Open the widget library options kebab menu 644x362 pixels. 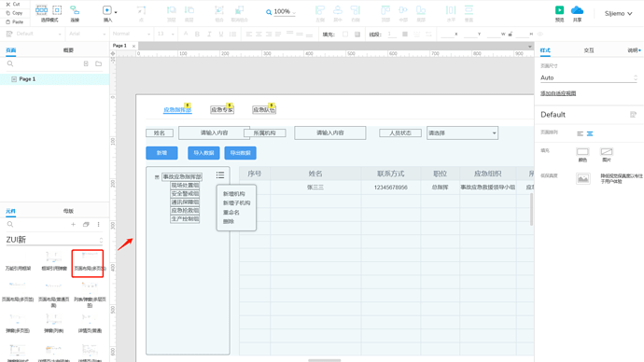(x=99, y=225)
